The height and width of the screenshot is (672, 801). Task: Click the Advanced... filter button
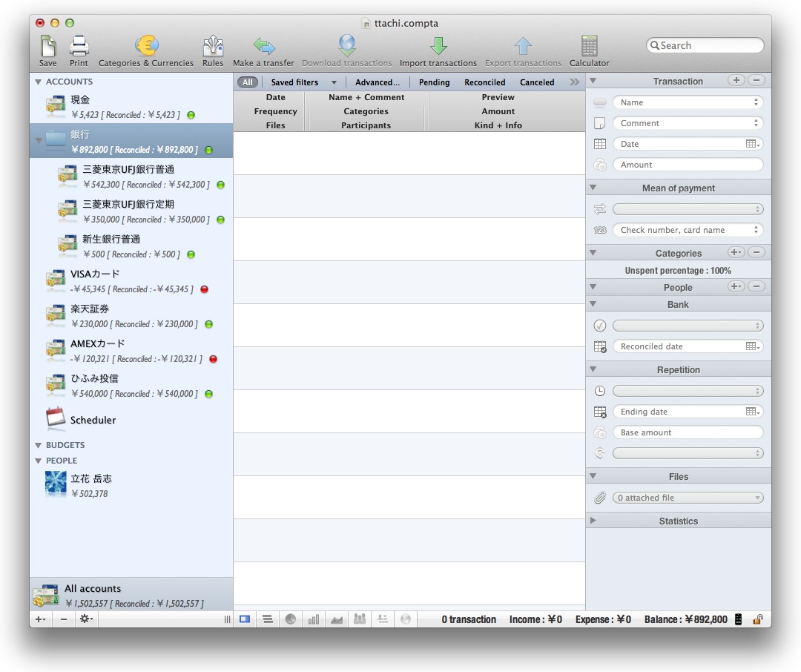tap(377, 82)
